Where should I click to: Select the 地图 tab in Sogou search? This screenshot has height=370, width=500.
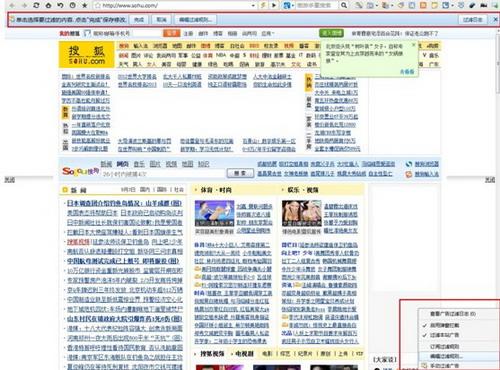187,164
